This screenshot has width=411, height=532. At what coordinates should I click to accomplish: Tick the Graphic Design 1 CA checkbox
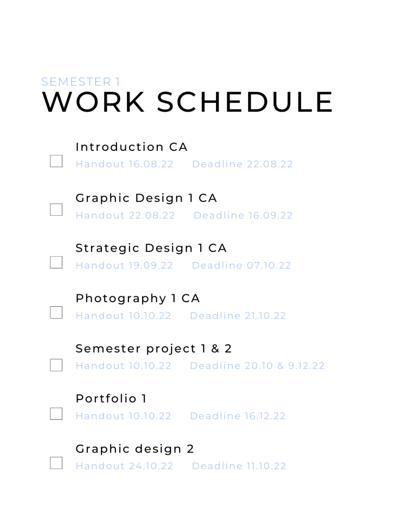point(56,210)
